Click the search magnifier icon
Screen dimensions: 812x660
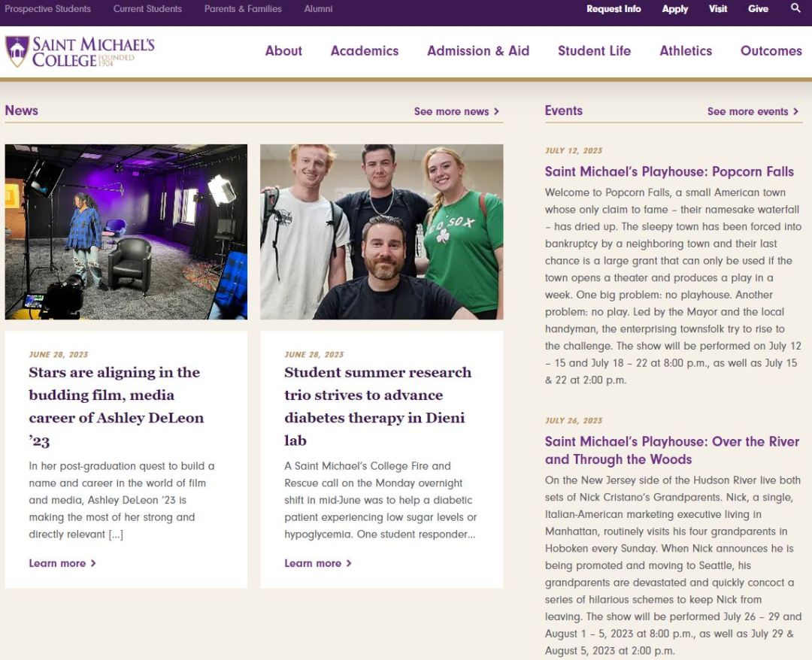pos(795,8)
